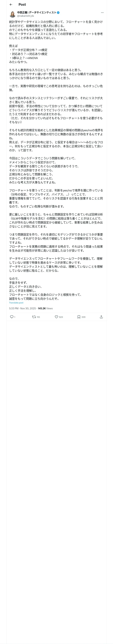Image resolution: width=113 pixels, height=644 pixels.
Task: Open the share upload-arrow menu
Action: [101, 317]
